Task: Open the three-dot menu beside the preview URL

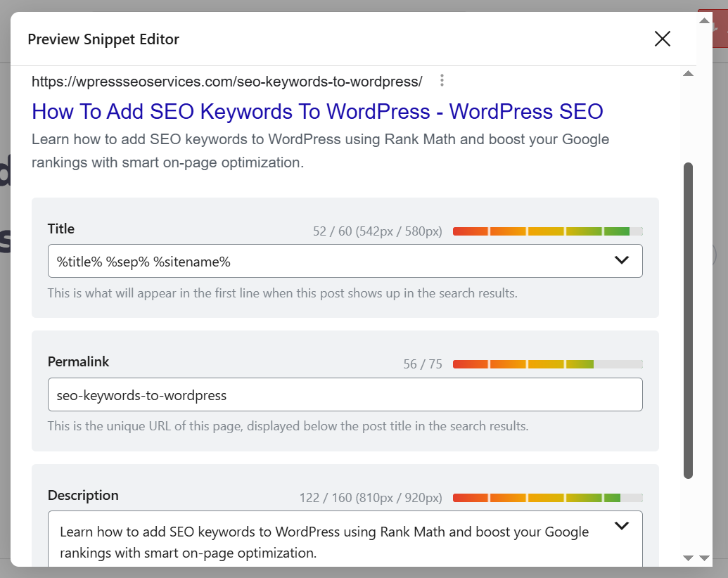Action: pos(442,80)
